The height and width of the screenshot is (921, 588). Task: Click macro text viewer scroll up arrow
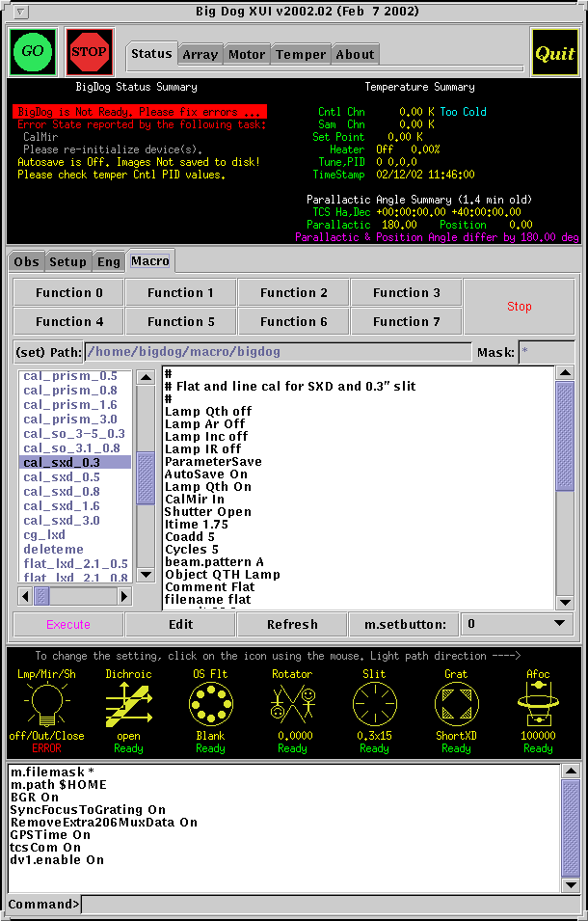[x=565, y=372]
